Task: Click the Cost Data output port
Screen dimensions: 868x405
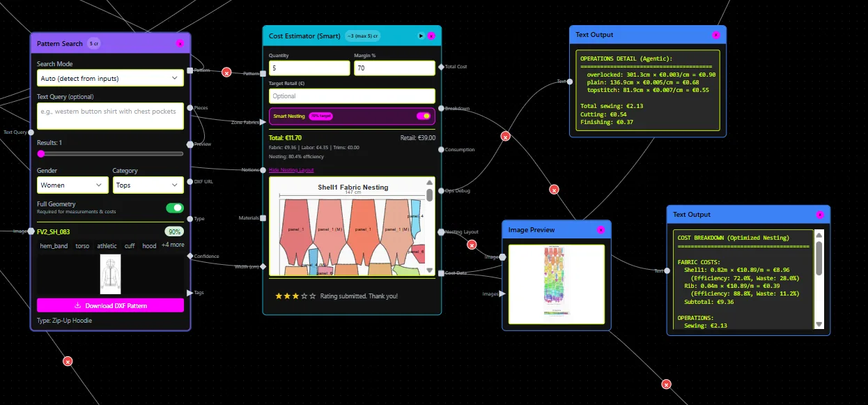Action: pos(441,273)
